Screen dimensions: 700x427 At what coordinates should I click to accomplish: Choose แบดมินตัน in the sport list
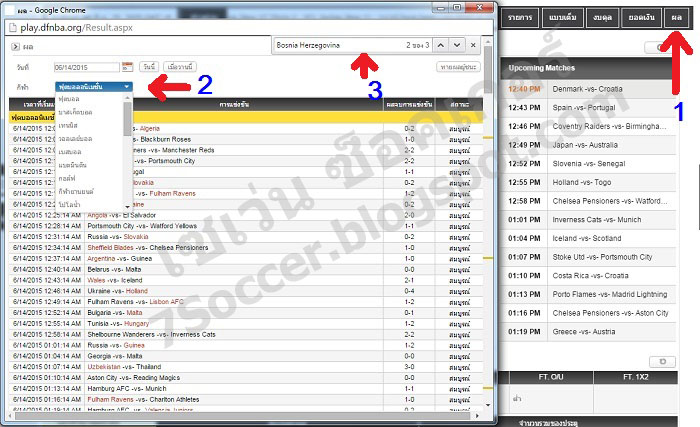click(x=72, y=165)
